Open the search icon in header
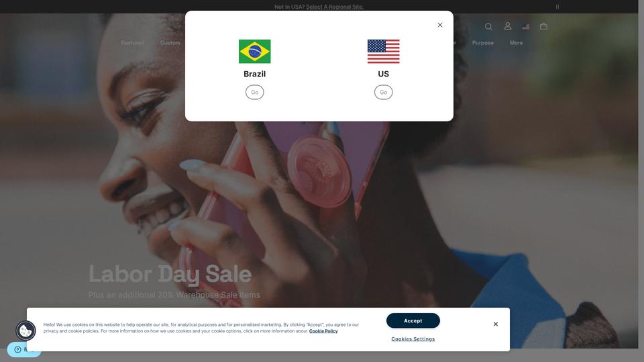Image resolution: width=644 pixels, height=362 pixels. pyautogui.click(x=488, y=27)
